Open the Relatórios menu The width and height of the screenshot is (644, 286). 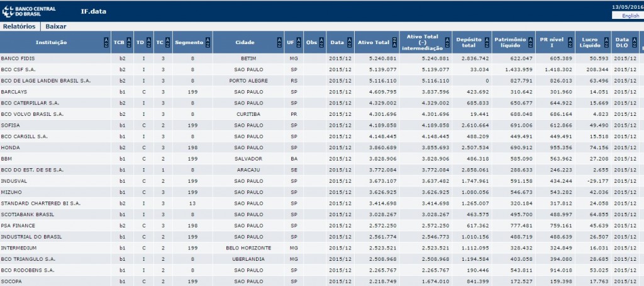pos(19,26)
